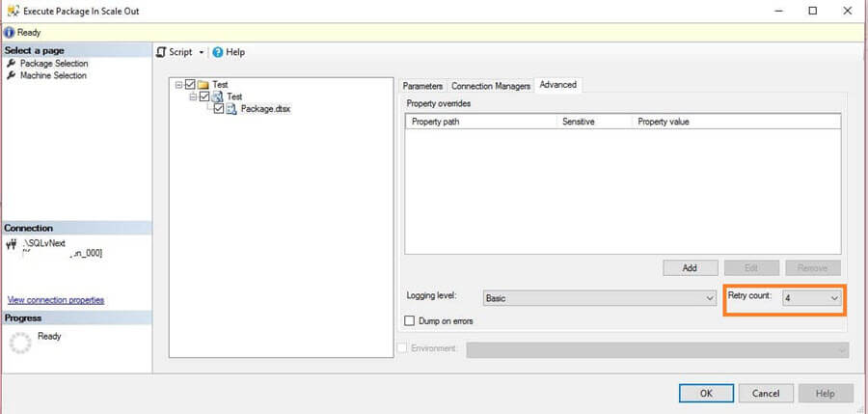868x414 pixels.
Task: Click the Package.dtsx file icon
Action: pos(232,109)
